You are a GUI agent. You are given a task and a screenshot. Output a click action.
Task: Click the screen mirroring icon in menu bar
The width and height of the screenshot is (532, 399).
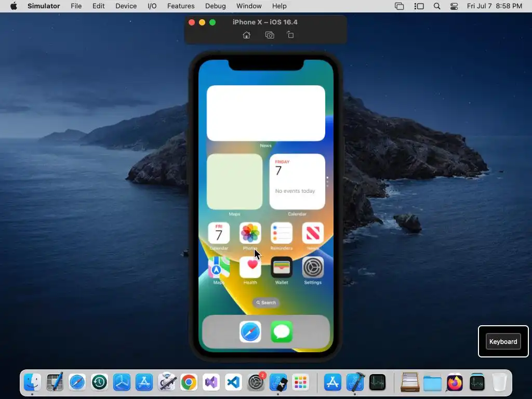tap(400, 6)
